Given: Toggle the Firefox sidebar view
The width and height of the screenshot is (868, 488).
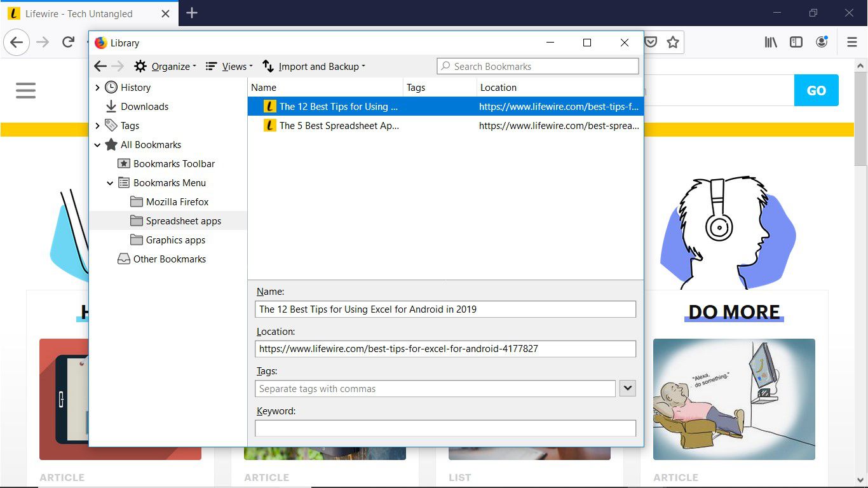Looking at the screenshot, I should pyautogui.click(x=796, y=43).
